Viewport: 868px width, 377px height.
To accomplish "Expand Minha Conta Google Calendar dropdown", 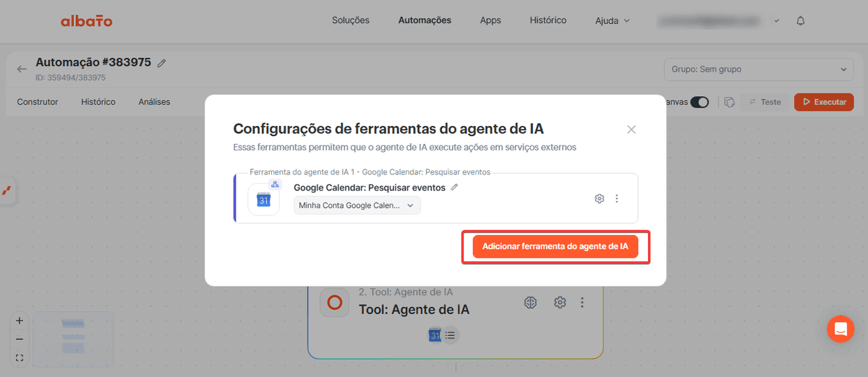I will [357, 206].
